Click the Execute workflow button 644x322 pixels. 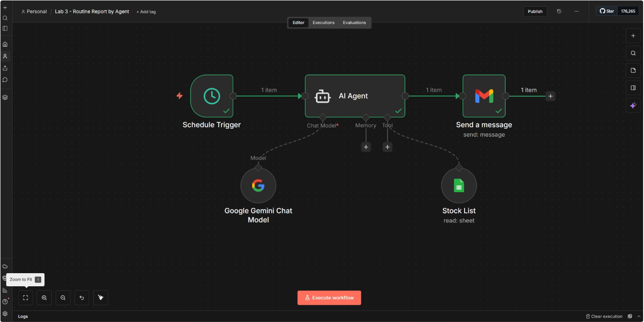point(329,298)
